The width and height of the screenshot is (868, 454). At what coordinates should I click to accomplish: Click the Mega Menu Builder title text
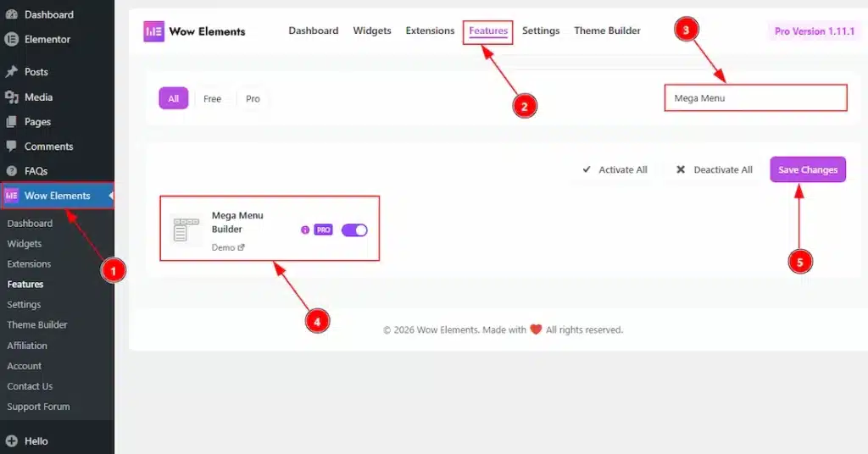coord(237,222)
